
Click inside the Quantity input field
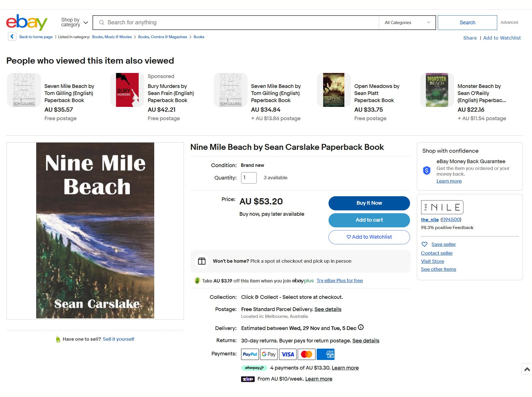pos(248,178)
